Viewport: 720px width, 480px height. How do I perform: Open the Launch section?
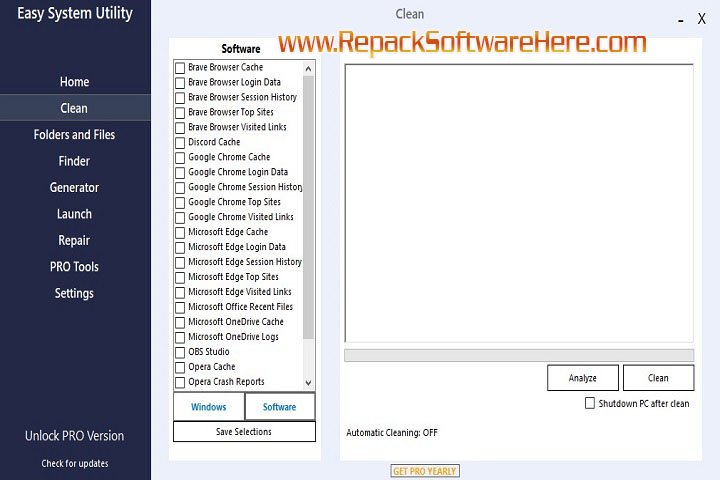74,214
